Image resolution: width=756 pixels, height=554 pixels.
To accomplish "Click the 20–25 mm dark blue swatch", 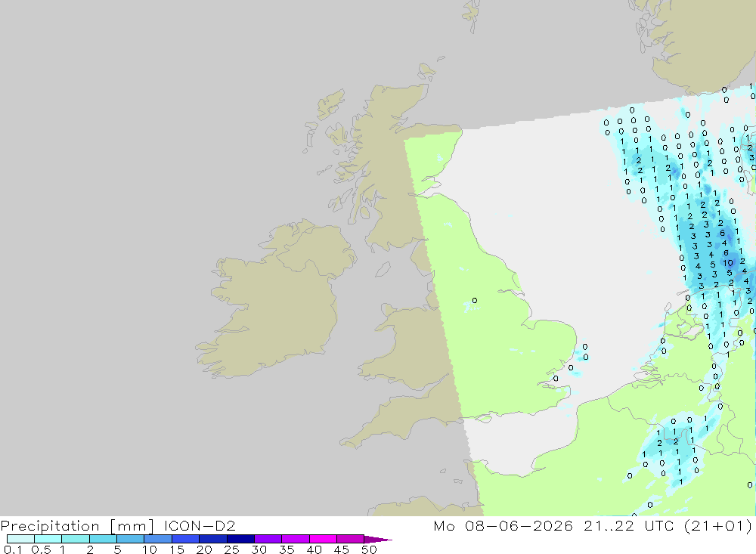I will click(213, 539).
